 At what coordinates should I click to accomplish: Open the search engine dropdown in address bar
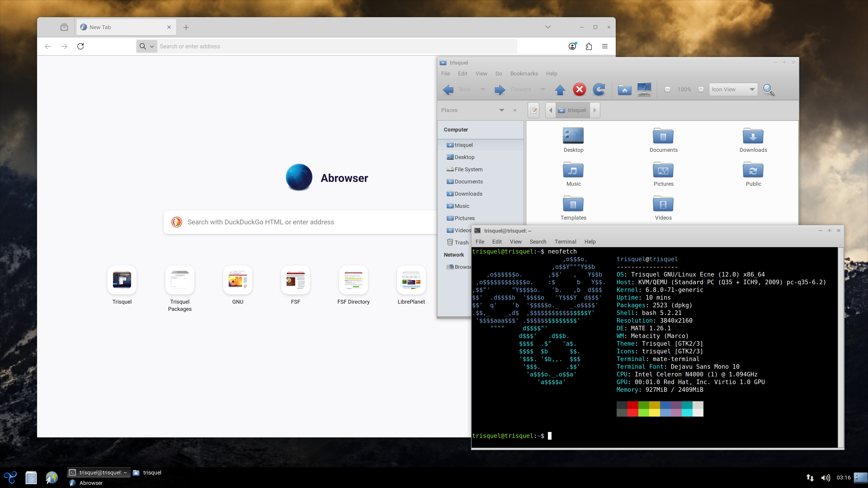146,46
